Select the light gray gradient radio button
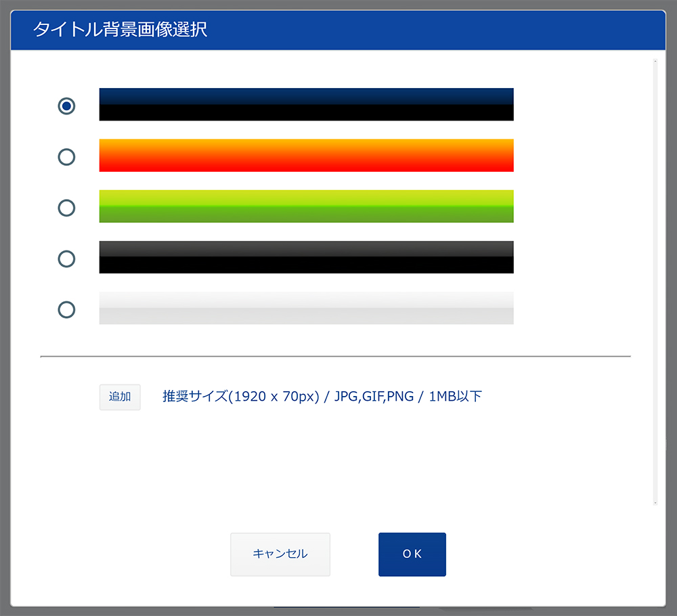This screenshot has width=677, height=616. (66, 310)
